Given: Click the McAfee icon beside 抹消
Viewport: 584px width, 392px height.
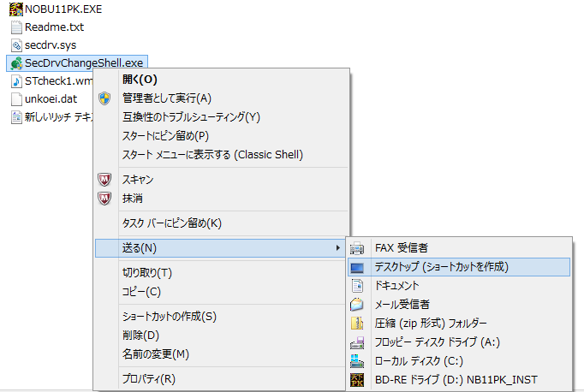Looking at the screenshot, I should 104,199.
